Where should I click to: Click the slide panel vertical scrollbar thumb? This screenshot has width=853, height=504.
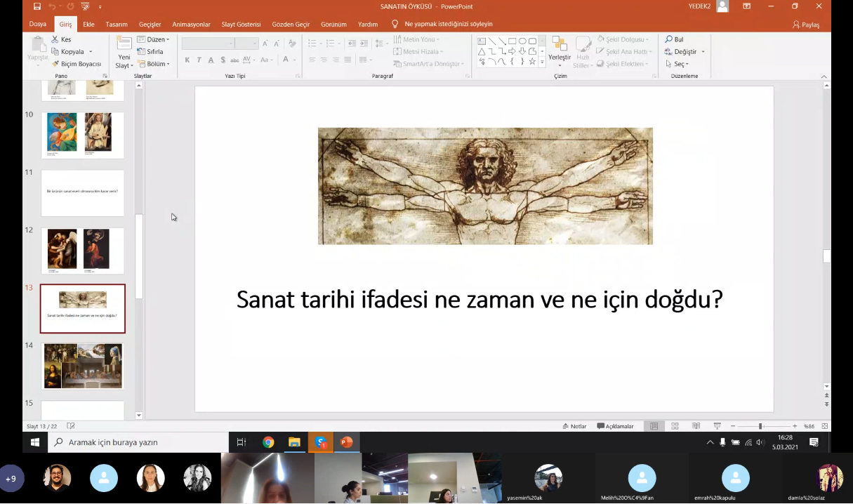[138, 256]
